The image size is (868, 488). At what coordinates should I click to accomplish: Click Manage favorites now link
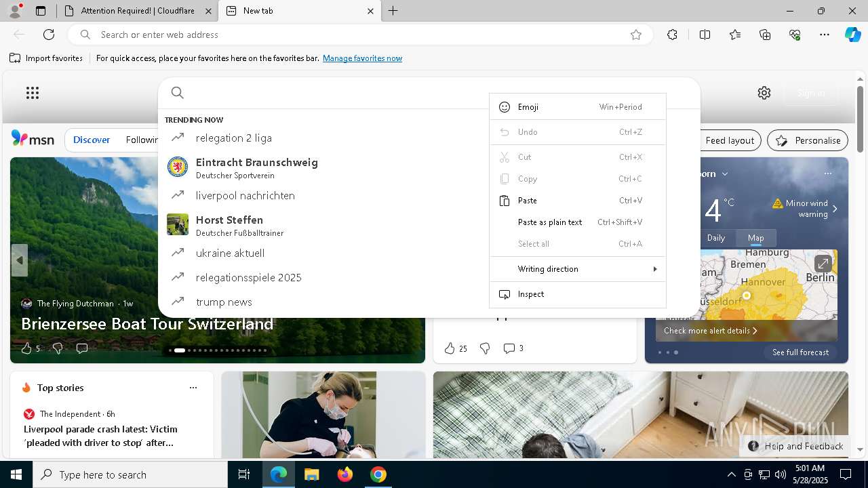(362, 58)
